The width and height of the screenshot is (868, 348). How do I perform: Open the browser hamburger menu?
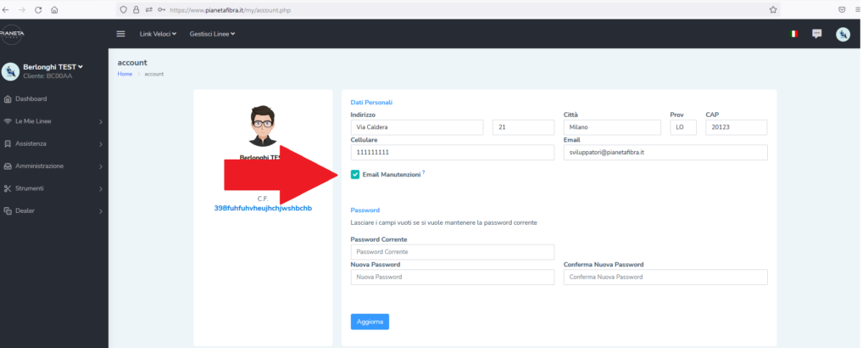(x=858, y=10)
